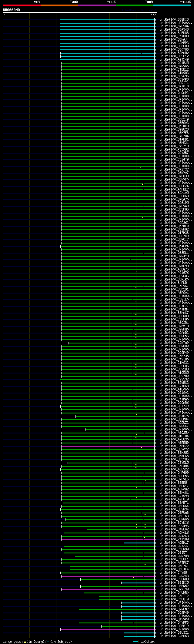
Task: Select the UniRef100_C5LTI2 label
Action: click(x=174, y=596)
